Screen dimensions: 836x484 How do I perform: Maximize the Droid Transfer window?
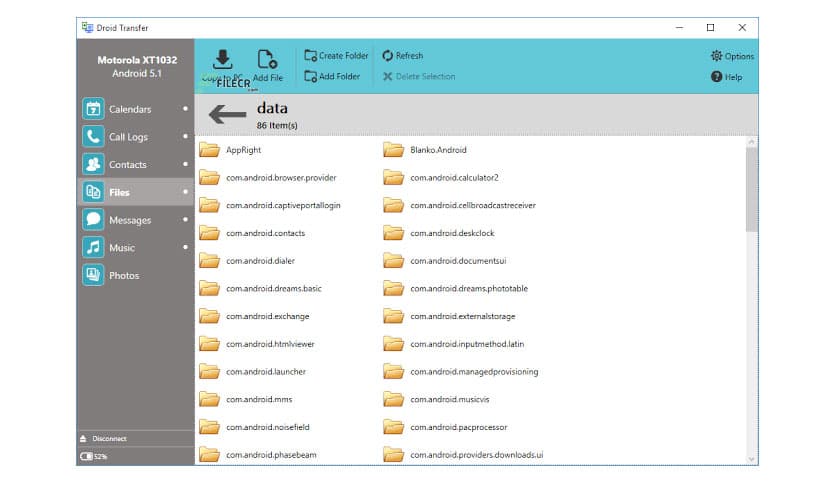tap(710, 27)
